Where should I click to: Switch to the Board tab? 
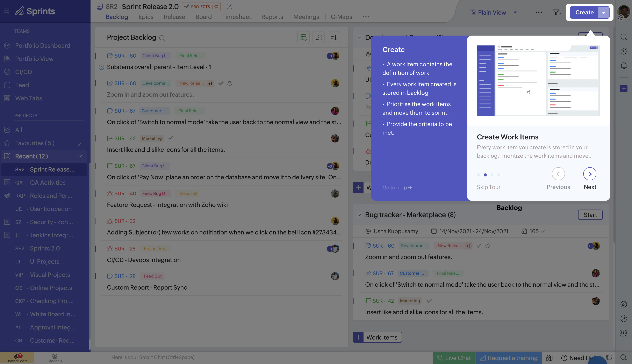point(203,17)
